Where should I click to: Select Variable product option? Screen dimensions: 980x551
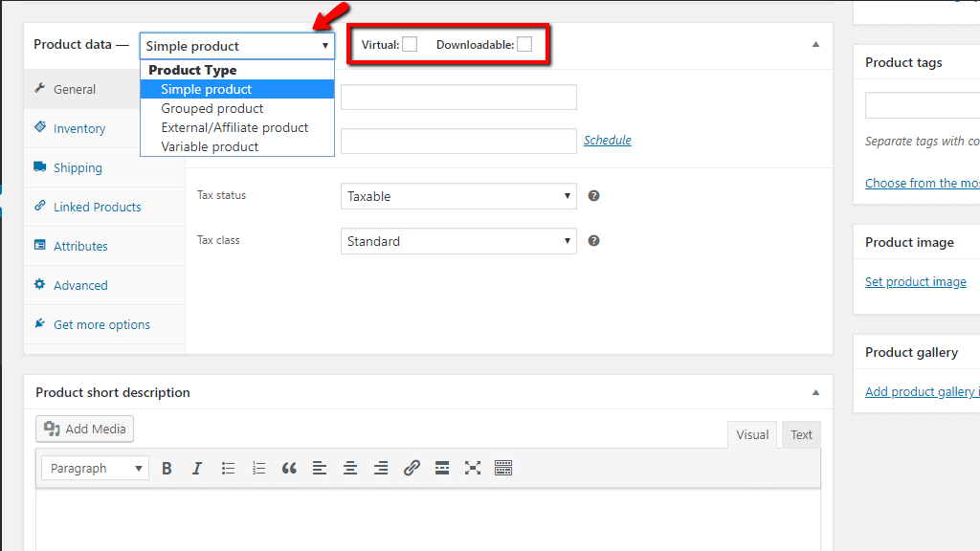[237, 146]
